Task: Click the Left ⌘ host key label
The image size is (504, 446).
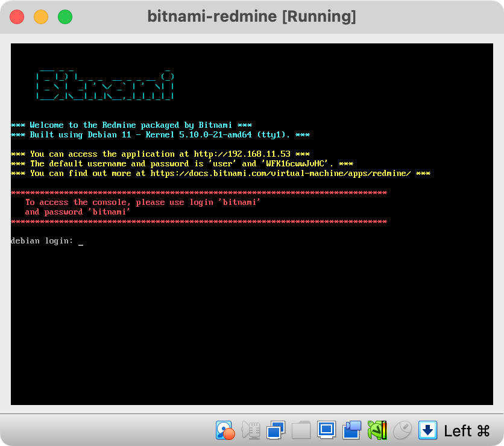Action: (467, 431)
